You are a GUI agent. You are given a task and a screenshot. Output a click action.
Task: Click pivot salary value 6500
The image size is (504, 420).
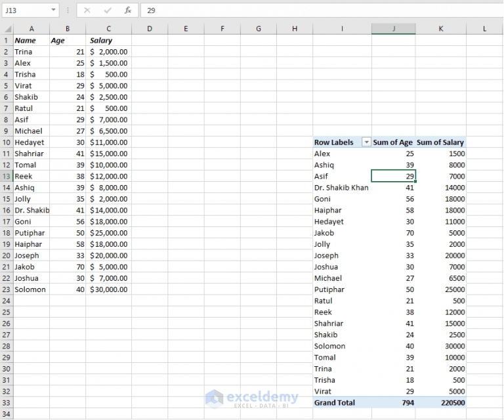tap(441, 278)
